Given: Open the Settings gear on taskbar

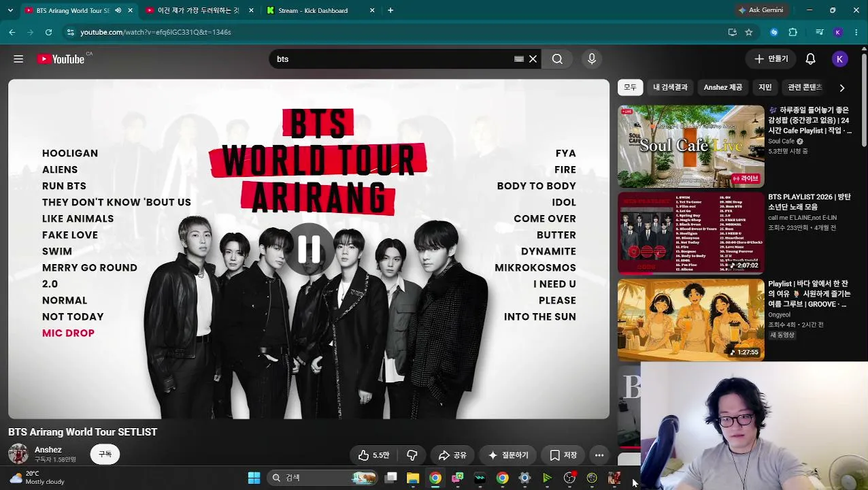Looking at the screenshot, I should (x=524, y=478).
